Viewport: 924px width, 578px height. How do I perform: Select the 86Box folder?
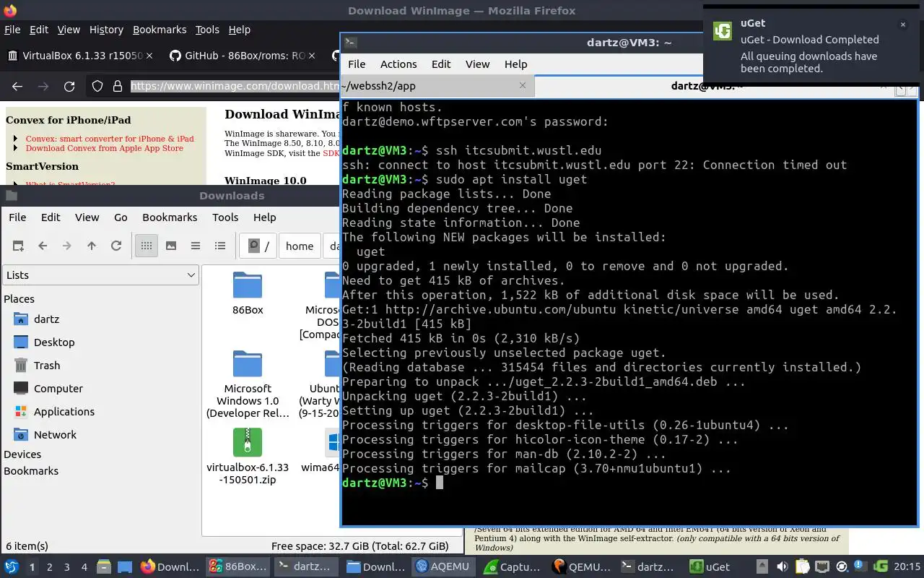pos(248,293)
